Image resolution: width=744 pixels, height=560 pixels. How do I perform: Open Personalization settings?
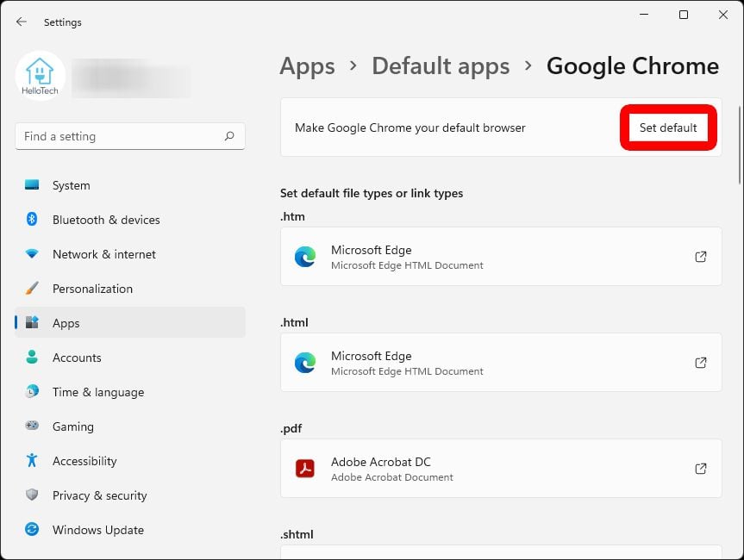point(130,289)
